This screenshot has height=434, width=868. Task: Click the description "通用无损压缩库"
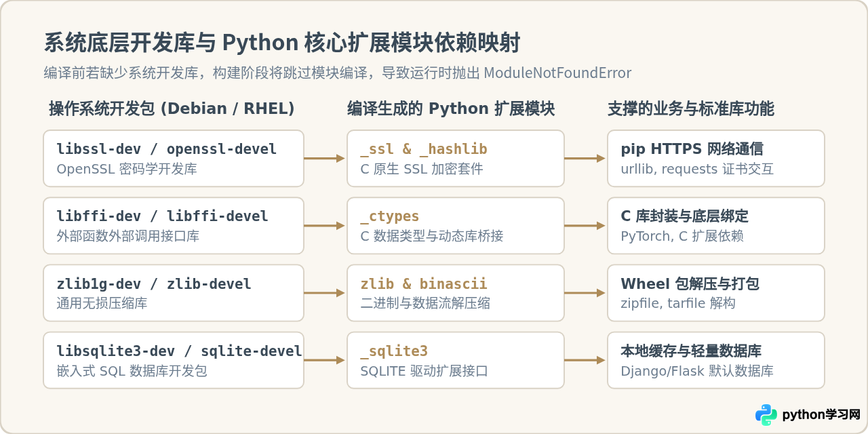point(102,303)
